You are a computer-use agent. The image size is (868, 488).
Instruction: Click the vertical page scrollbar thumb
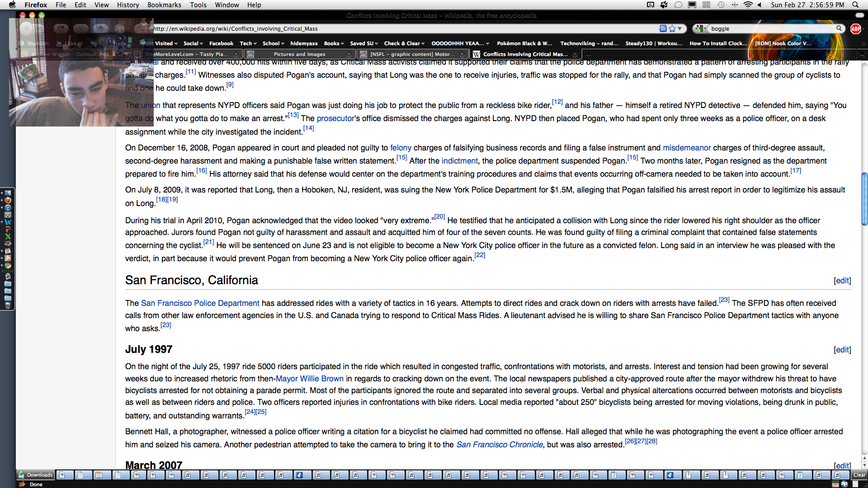click(864, 199)
